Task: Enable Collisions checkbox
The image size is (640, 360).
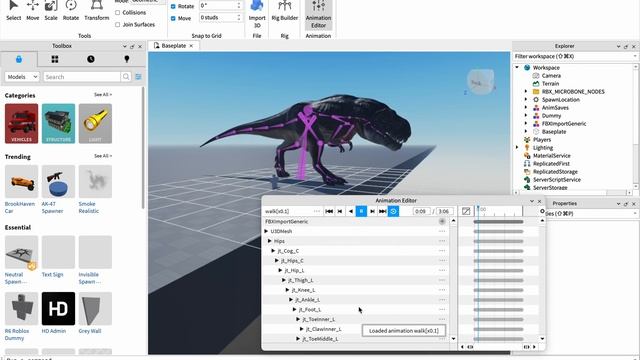Action: 118,13
